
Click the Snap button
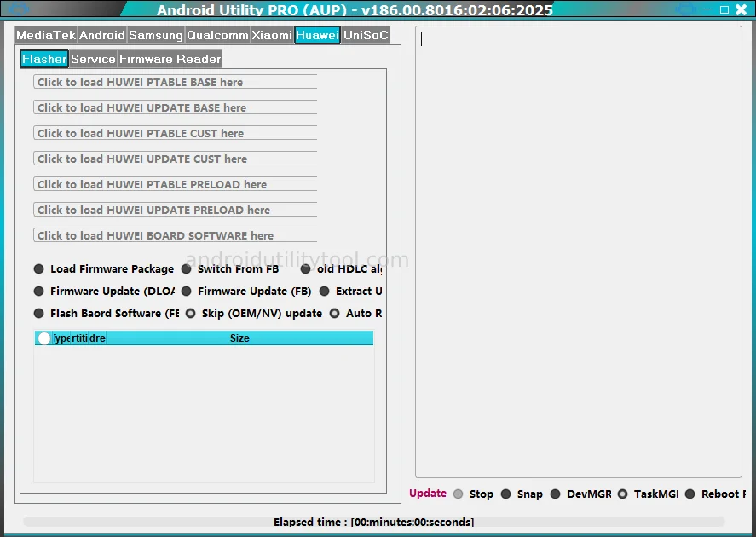coord(522,494)
